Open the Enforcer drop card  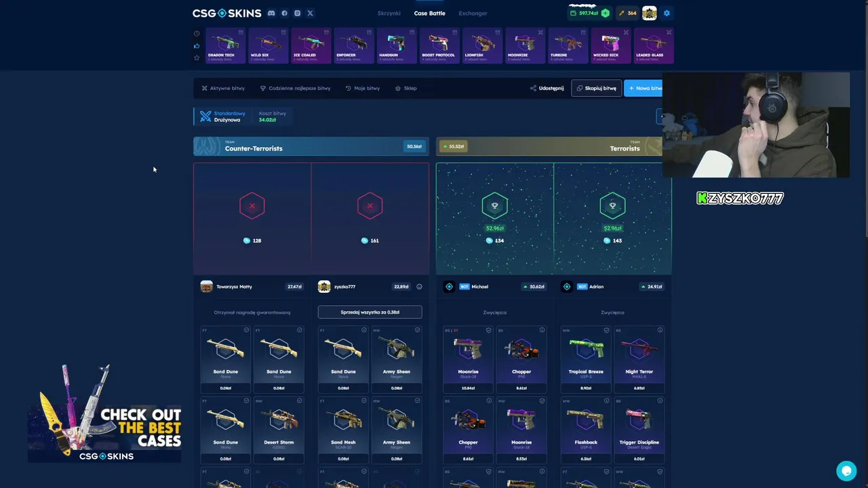pyautogui.click(x=353, y=45)
